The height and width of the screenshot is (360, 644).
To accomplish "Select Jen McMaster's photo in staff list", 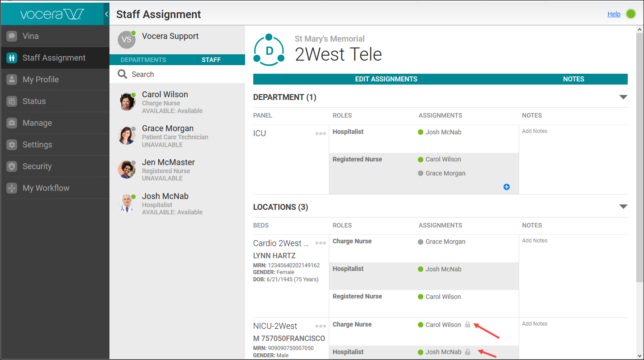I will coord(127,170).
